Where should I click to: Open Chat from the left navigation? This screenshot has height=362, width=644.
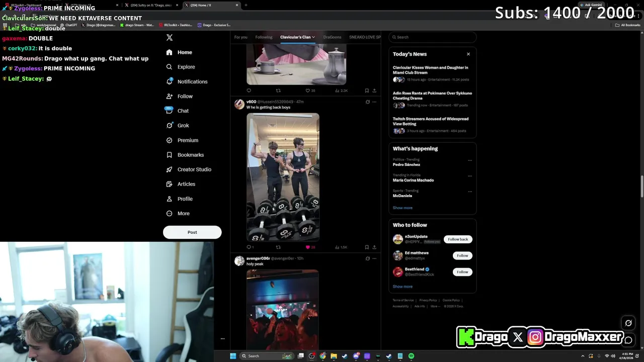(x=177, y=111)
